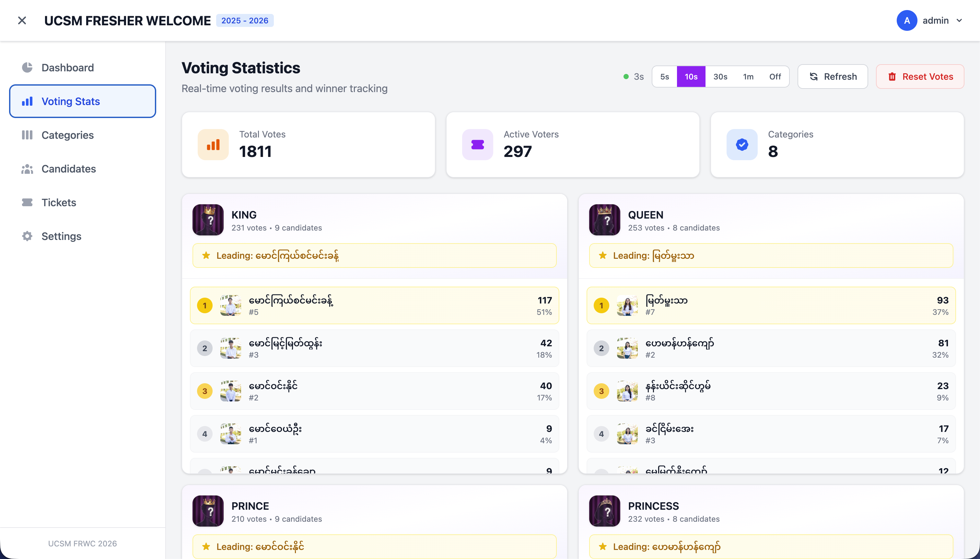Click the KING category crown image

[x=208, y=220]
